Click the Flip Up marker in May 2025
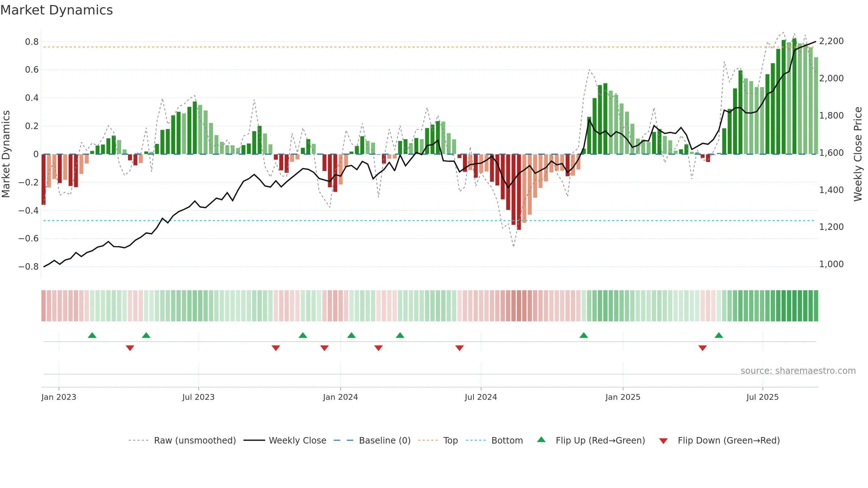The height and width of the screenshot is (488, 868). point(719,335)
